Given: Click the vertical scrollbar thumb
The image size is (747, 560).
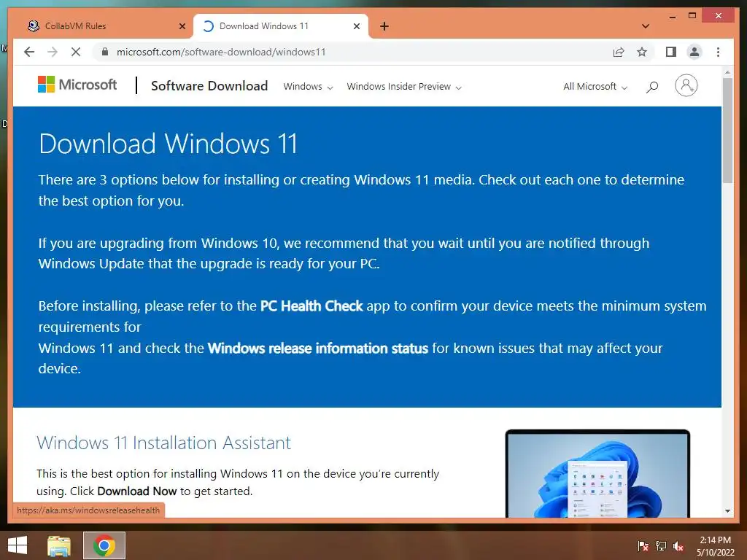Looking at the screenshot, I should click(x=727, y=130).
